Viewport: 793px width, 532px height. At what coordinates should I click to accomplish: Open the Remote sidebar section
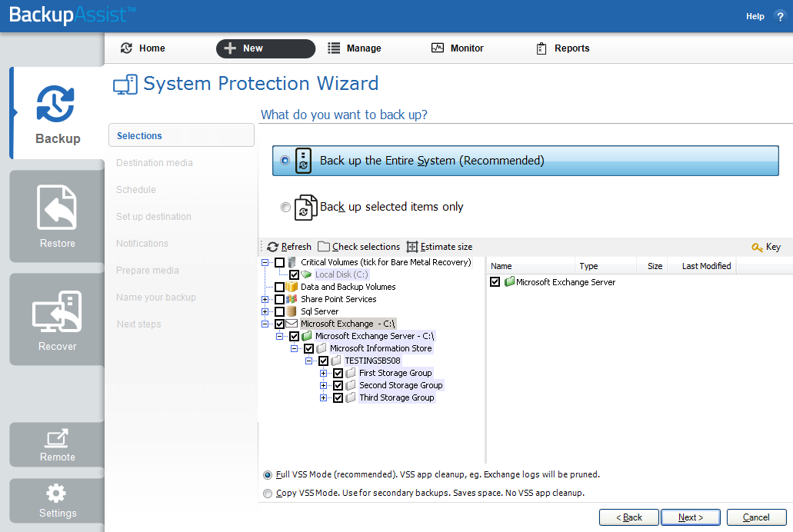[57, 444]
